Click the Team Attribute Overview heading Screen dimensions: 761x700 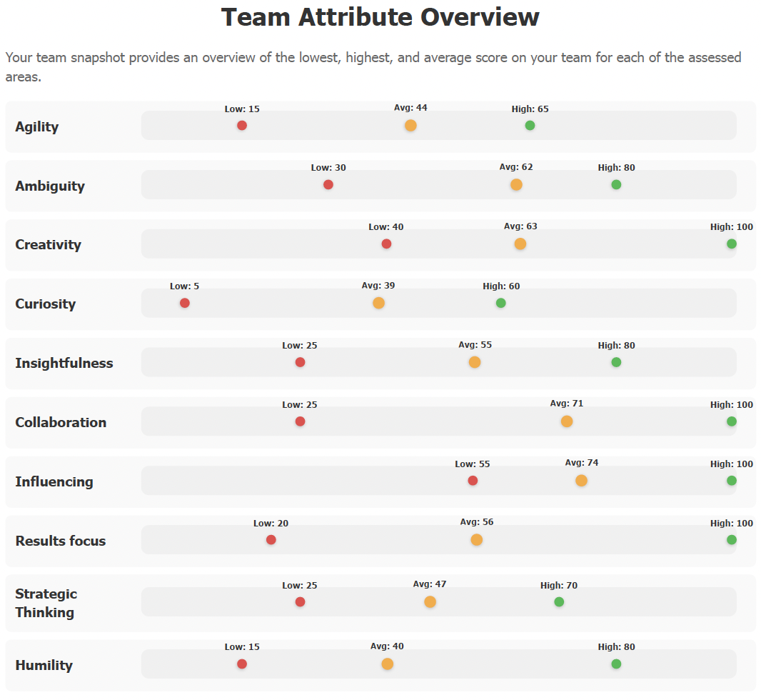click(x=380, y=17)
